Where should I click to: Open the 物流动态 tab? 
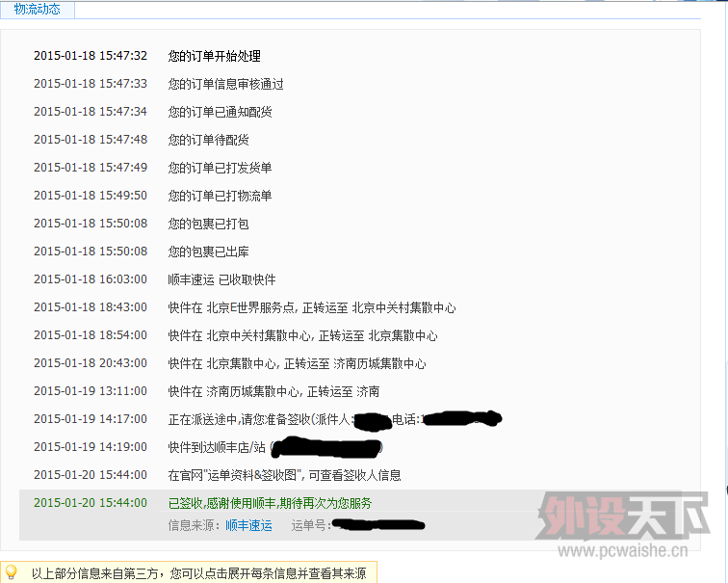pos(38,10)
